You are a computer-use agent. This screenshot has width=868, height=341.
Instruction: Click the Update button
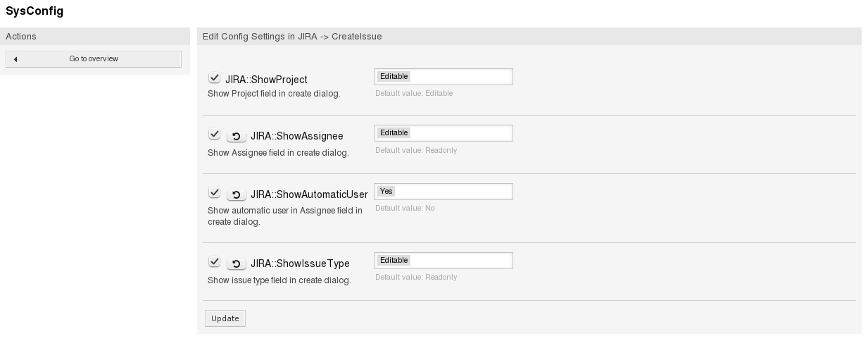pyautogui.click(x=225, y=318)
